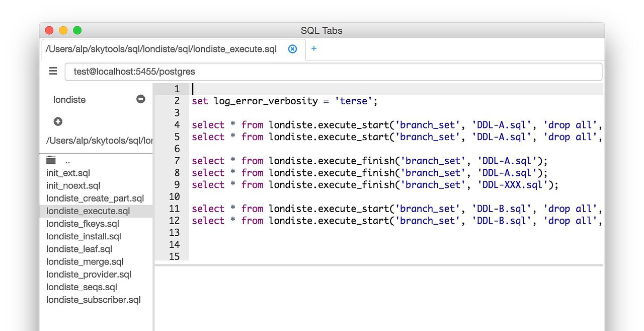644x331 pixels.
Task: Open londiste_provider.sql file
Action: coord(89,275)
